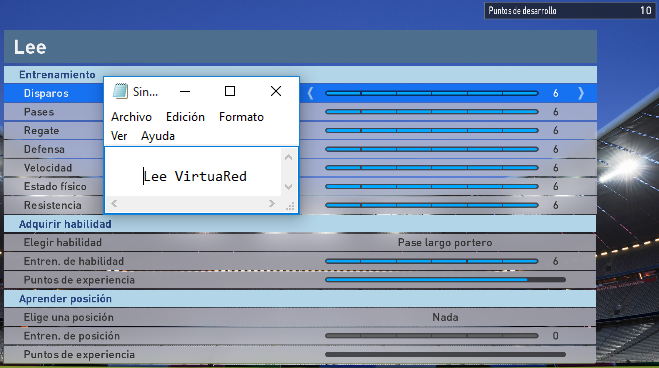
Task: Click the Notepad app icon in title bar
Action: (120, 91)
